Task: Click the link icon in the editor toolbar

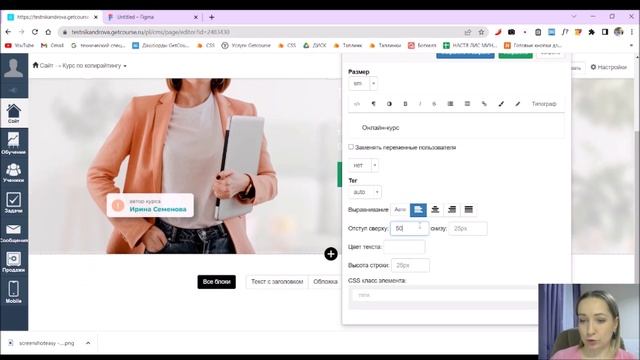Action: click(x=484, y=104)
